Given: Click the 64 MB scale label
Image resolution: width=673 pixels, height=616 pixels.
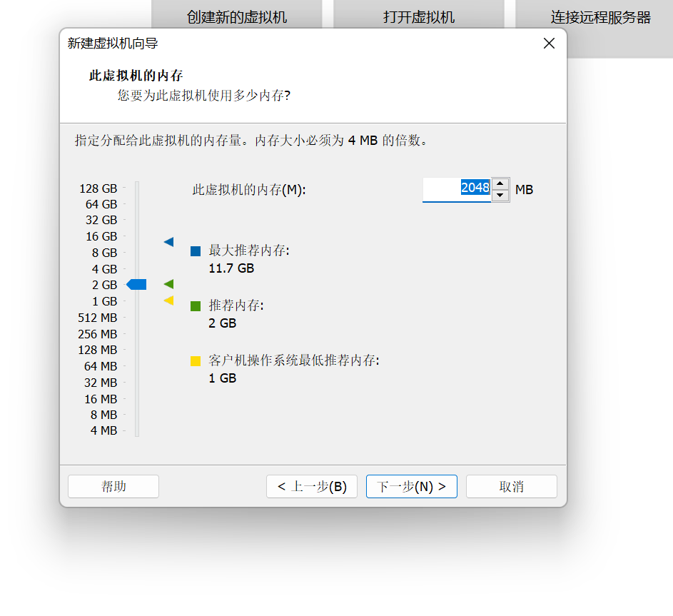Looking at the screenshot, I should 101,366.
